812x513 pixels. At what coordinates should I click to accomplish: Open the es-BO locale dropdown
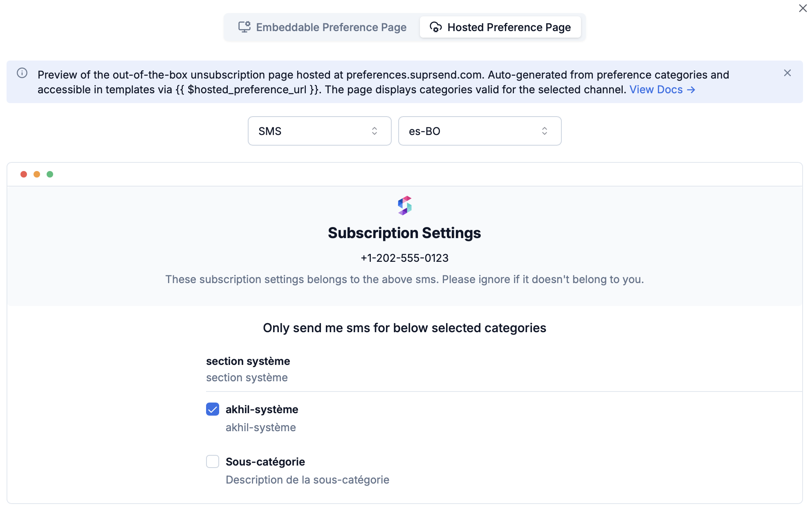pyautogui.click(x=480, y=131)
